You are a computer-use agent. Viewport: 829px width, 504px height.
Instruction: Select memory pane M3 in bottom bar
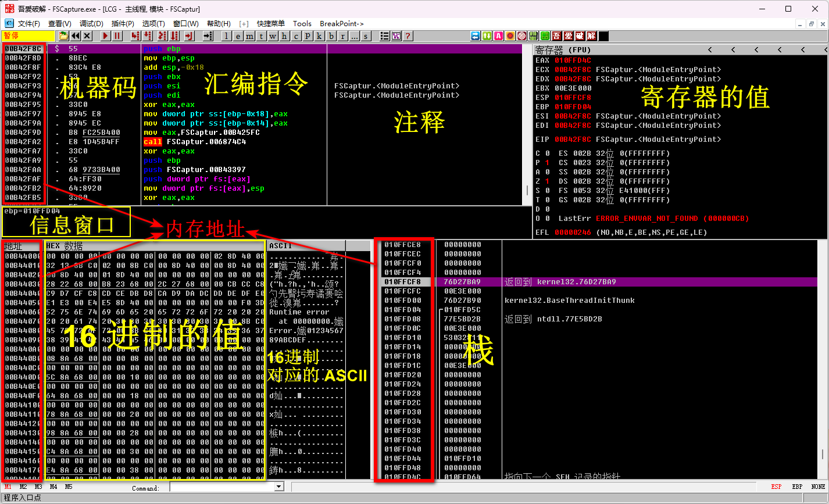pos(38,487)
